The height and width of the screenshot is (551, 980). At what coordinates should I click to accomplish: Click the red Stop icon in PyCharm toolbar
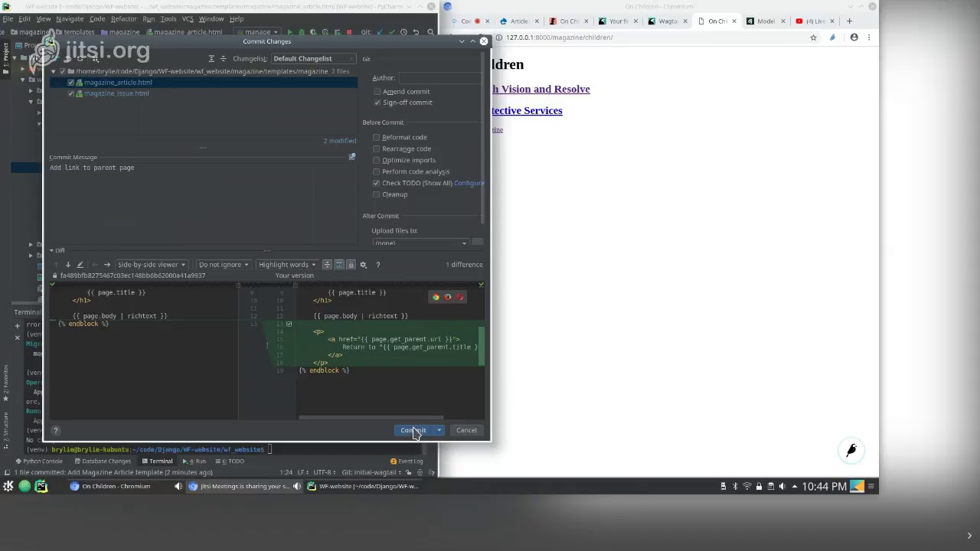tap(349, 32)
